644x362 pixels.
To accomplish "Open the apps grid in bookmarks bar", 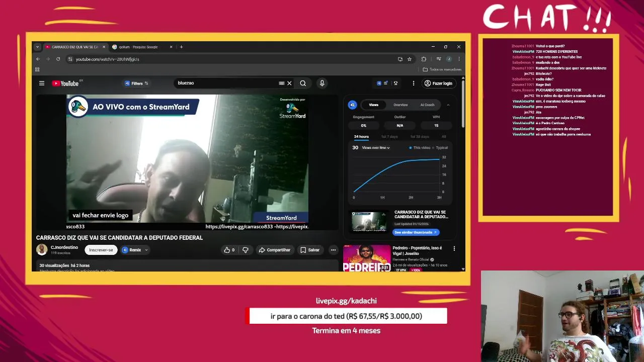I will (x=37, y=69).
